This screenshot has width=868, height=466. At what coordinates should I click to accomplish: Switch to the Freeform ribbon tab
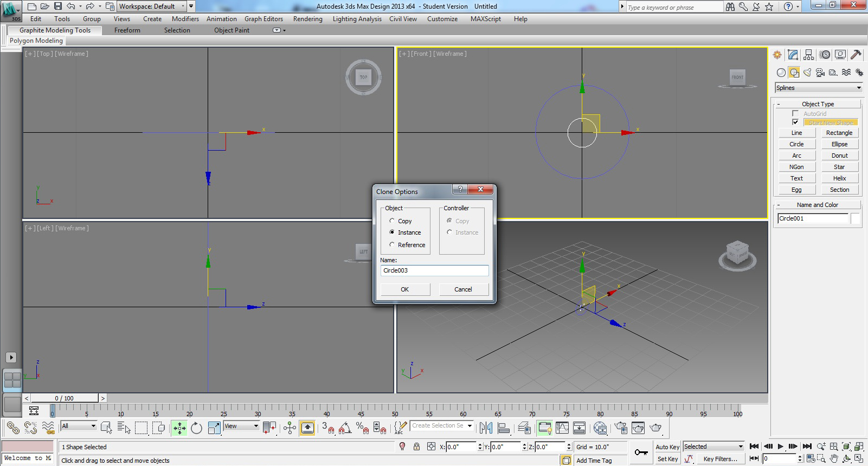pyautogui.click(x=127, y=30)
